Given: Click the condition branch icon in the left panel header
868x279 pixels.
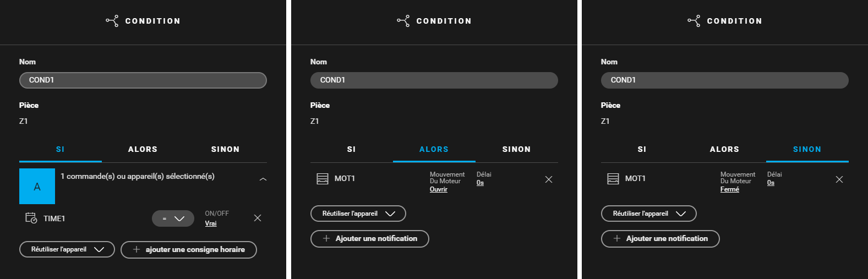Looking at the screenshot, I should [x=112, y=21].
